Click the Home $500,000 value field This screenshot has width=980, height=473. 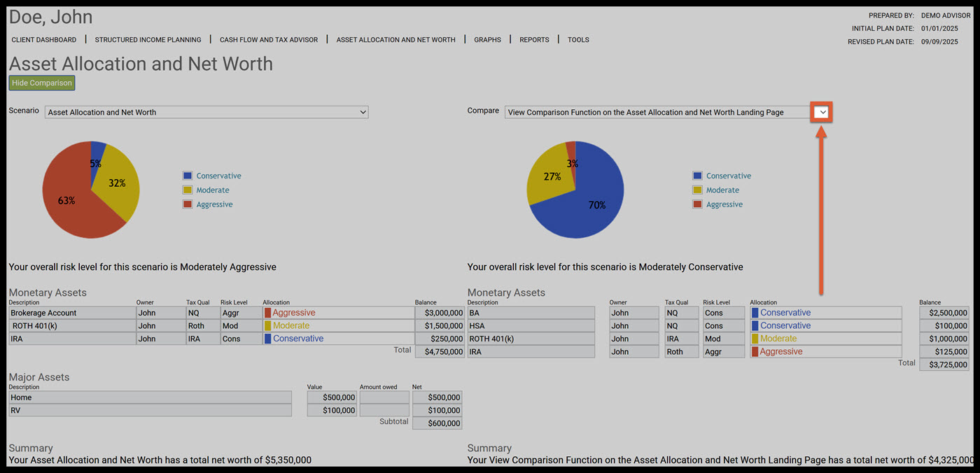click(x=332, y=397)
